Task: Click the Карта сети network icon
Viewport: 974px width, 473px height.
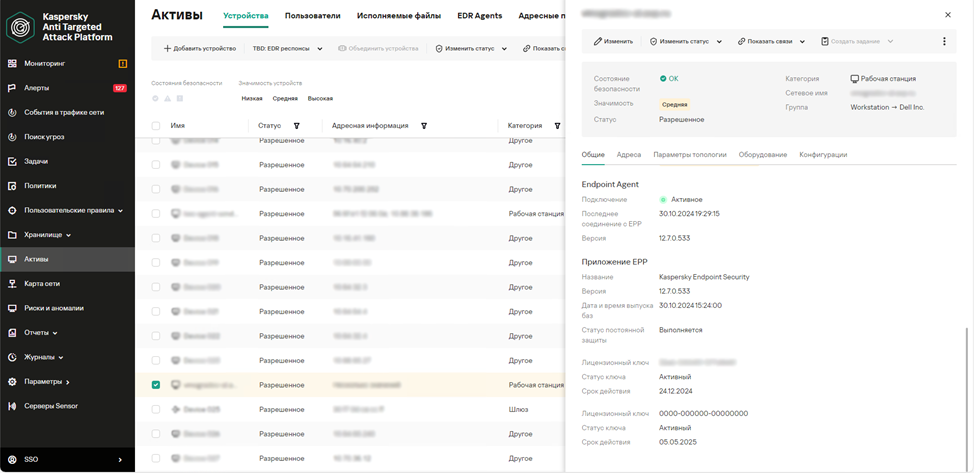Action: [x=12, y=283]
